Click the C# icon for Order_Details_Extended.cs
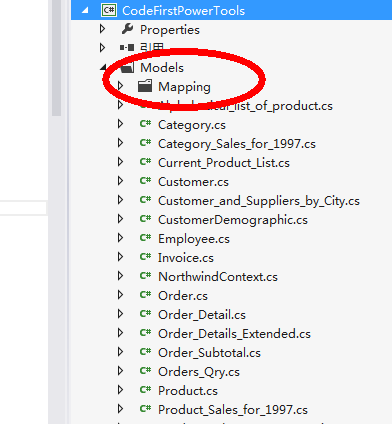Viewport: 392px width, 424px height. [x=145, y=333]
